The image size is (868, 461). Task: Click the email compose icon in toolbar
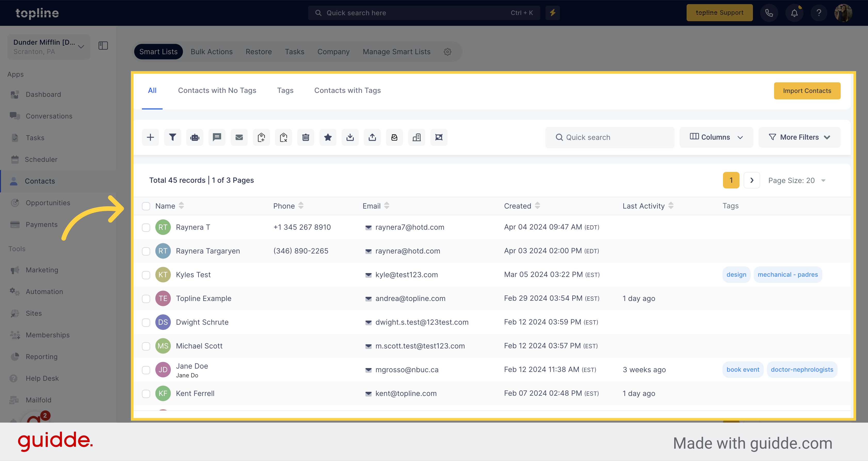point(239,137)
